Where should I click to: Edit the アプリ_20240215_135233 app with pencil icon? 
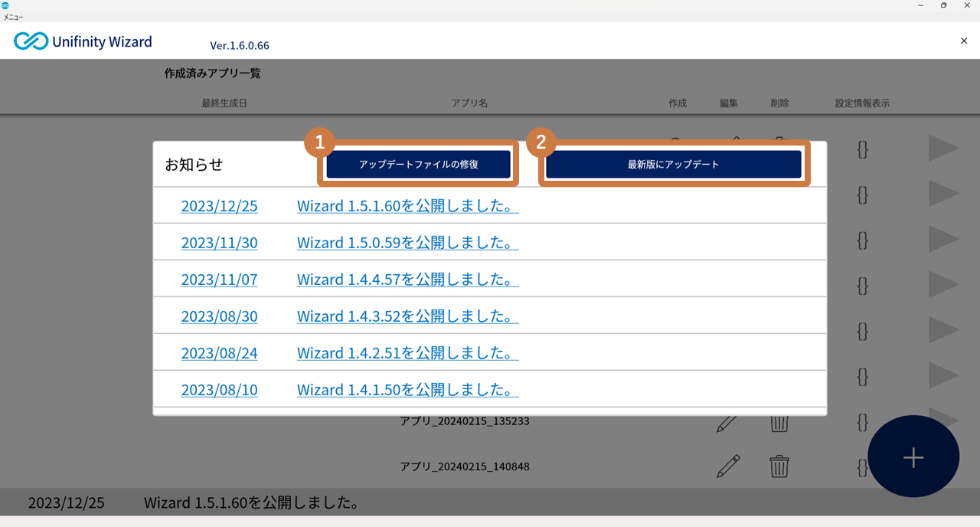[728, 423]
